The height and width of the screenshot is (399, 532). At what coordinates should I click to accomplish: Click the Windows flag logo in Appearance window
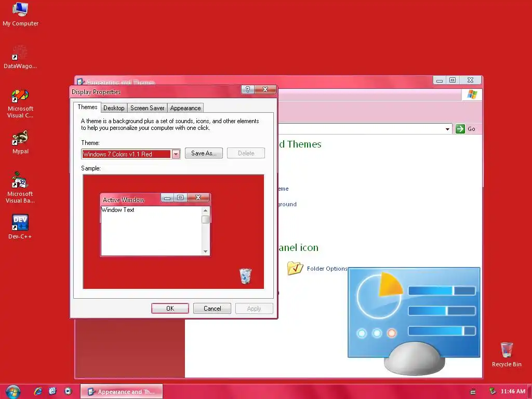pyautogui.click(x=472, y=95)
